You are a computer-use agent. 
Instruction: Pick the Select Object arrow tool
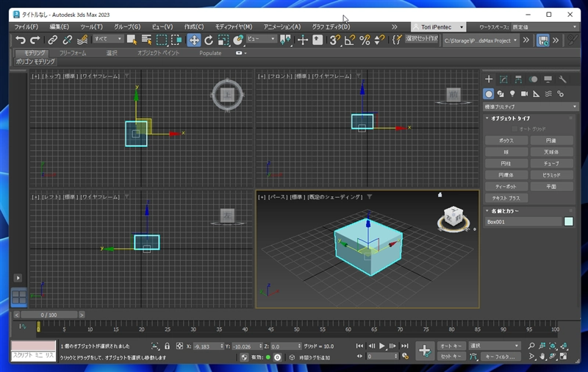(x=132, y=40)
